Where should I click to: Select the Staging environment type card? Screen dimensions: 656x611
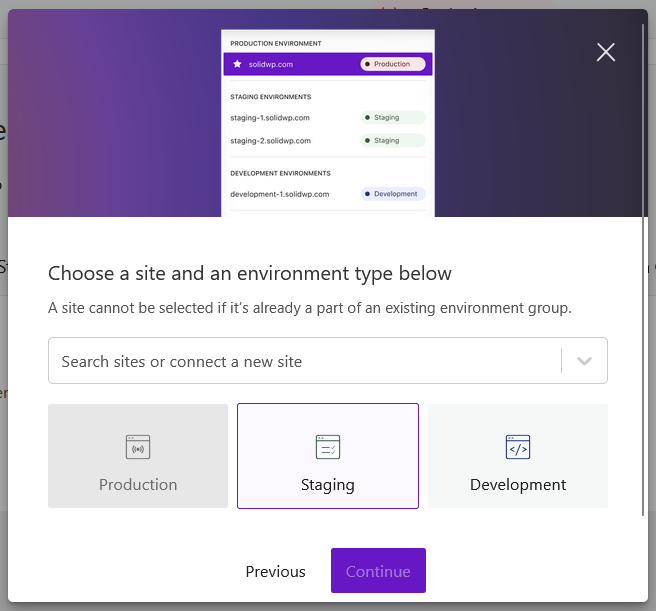[328, 456]
